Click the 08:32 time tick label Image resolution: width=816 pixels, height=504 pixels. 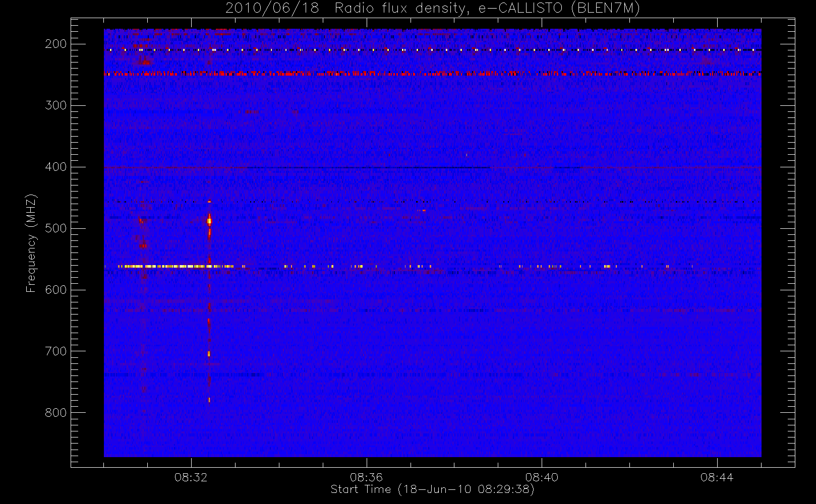pos(191,477)
